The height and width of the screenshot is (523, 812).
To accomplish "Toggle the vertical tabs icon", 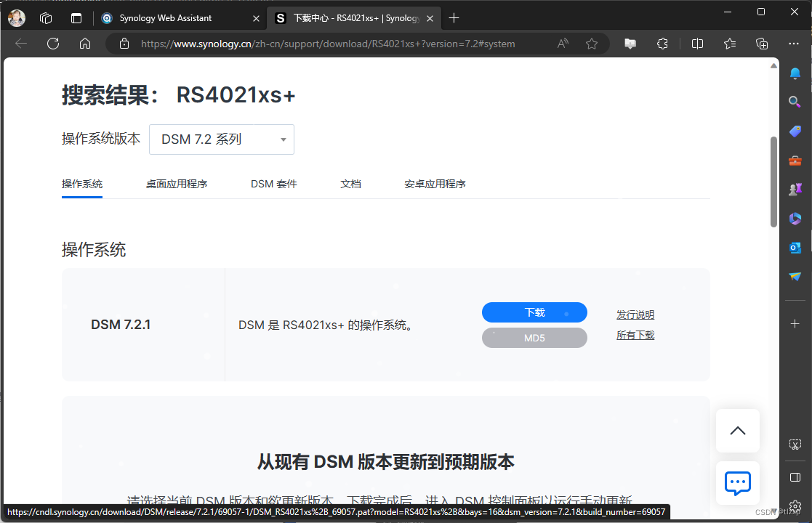I will [x=76, y=18].
